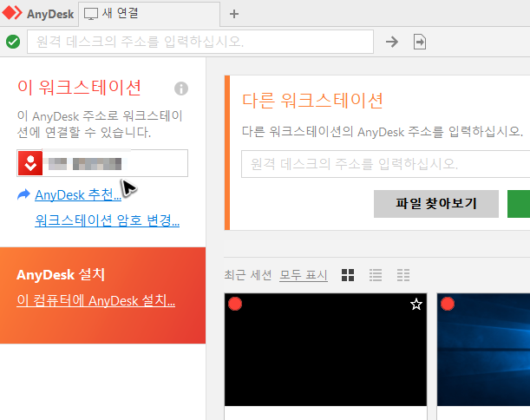
Task: Click the 이 워크스테이션 heading
Action: [79, 88]
